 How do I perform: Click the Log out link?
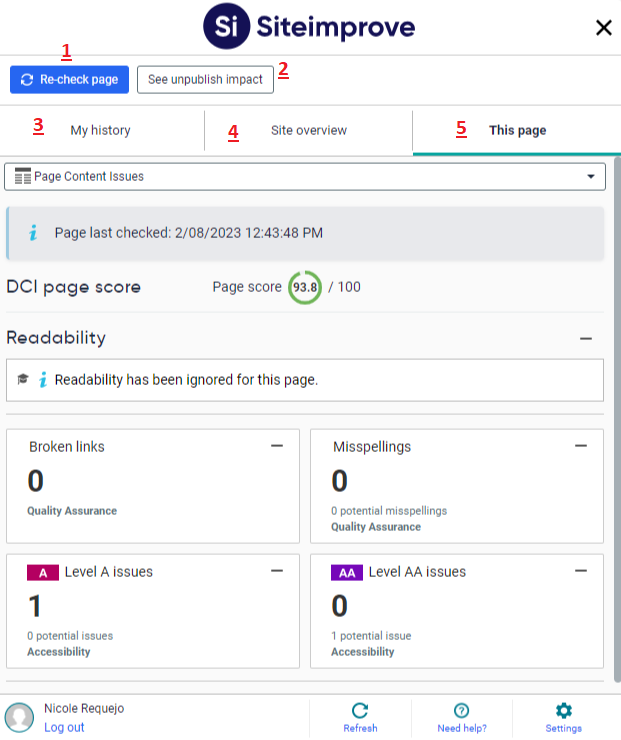click(x=64, y=727)
